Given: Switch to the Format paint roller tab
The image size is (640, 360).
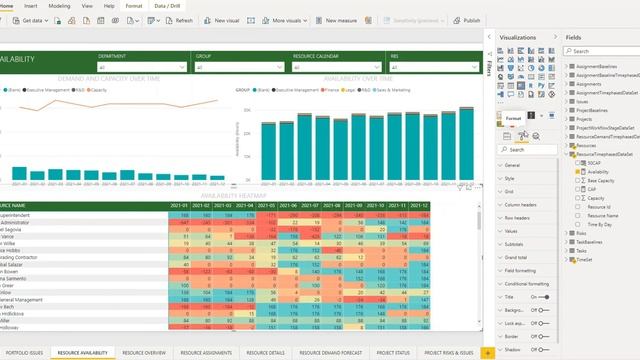Looking at the screenshot, I should [x=522, y=136].
